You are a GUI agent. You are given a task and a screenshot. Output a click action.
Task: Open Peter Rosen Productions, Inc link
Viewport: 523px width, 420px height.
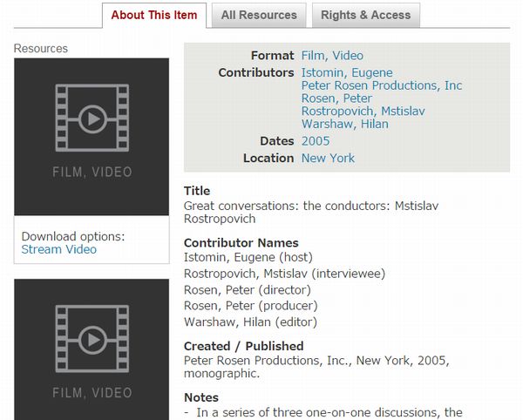[x=382, y=85]
